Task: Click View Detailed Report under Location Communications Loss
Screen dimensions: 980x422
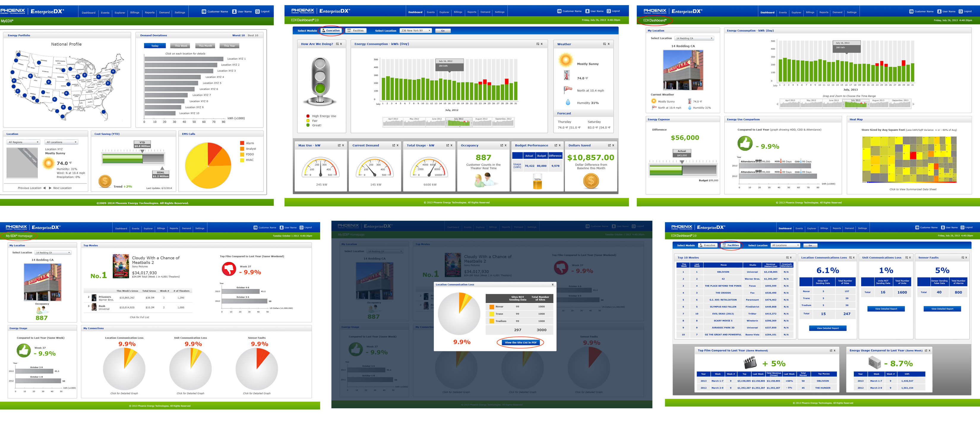Action: point(827,328)
